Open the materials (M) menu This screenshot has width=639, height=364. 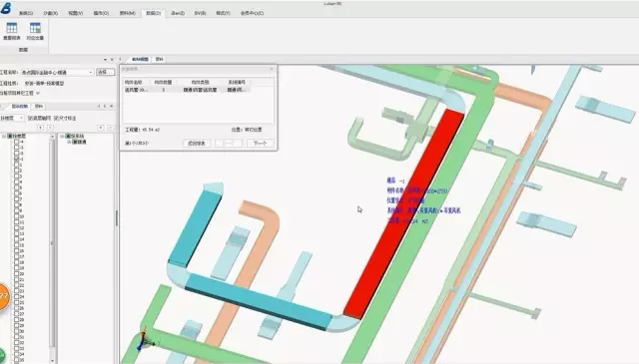tap(127, 13)
